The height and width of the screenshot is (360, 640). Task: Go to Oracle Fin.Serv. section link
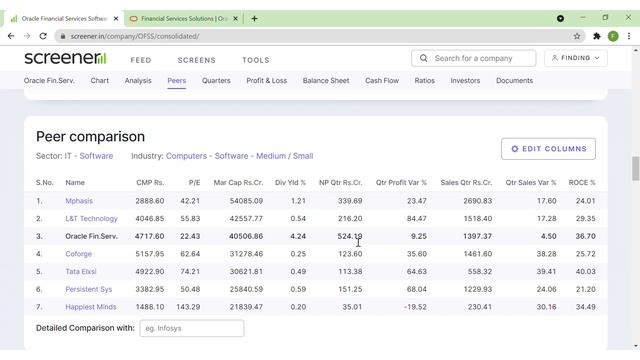point(49,80)
